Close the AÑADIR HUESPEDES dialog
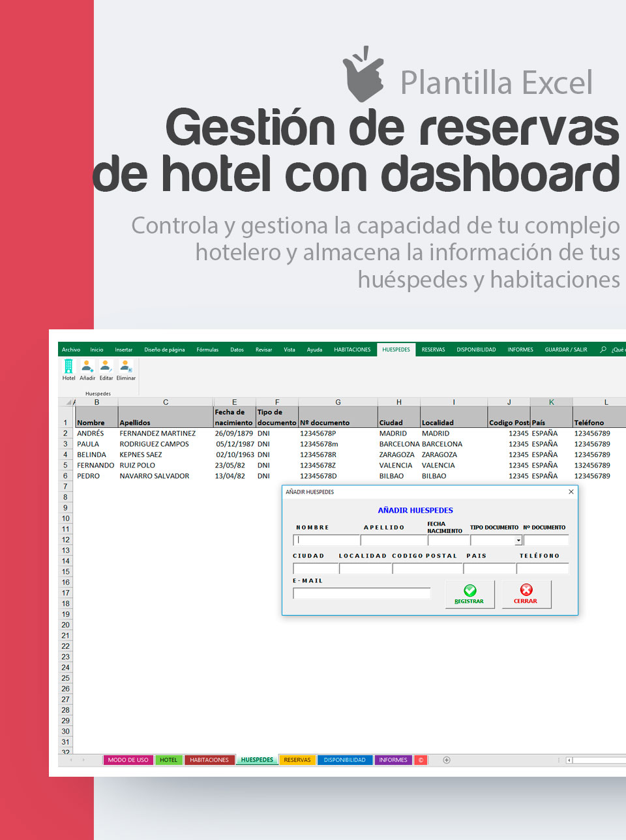 tap(571, 492)
